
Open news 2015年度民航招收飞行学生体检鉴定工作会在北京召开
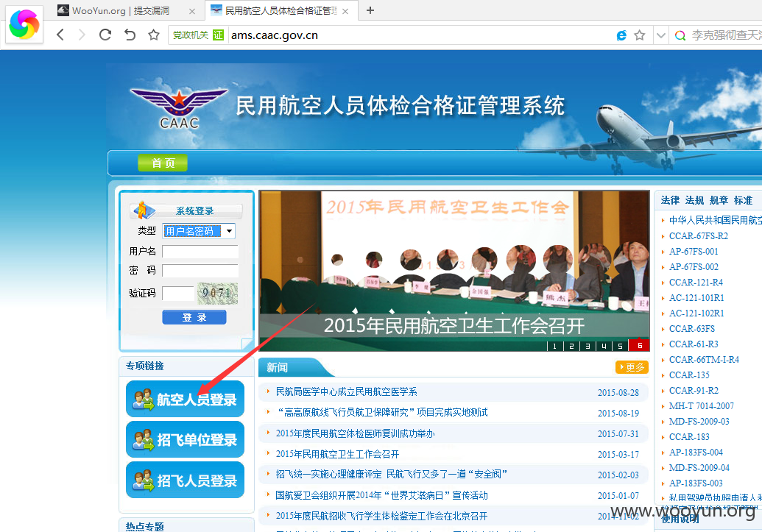pyautogui.click(x=381, y=516)
